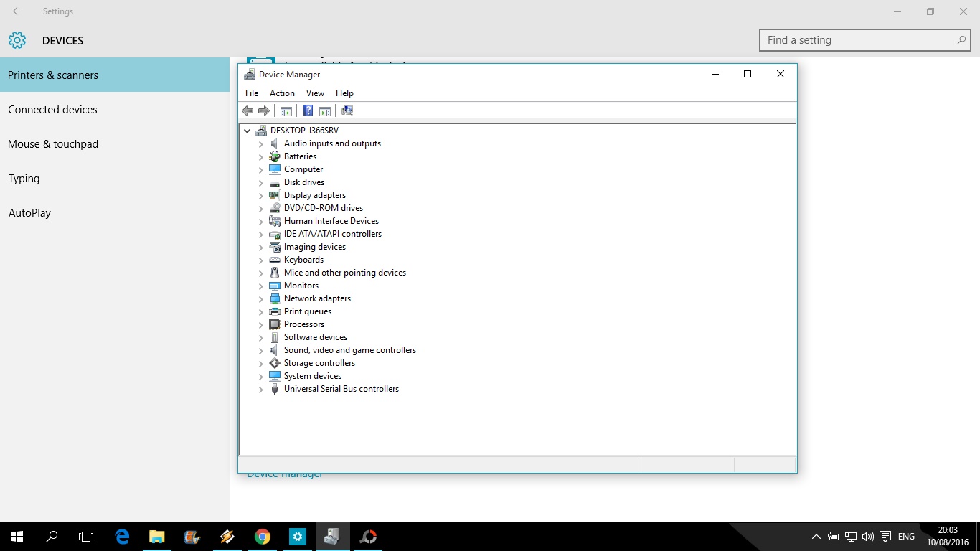980x551 pixels.
Task: Open Task View from the taskbar
Action: (x=85, y=536)
